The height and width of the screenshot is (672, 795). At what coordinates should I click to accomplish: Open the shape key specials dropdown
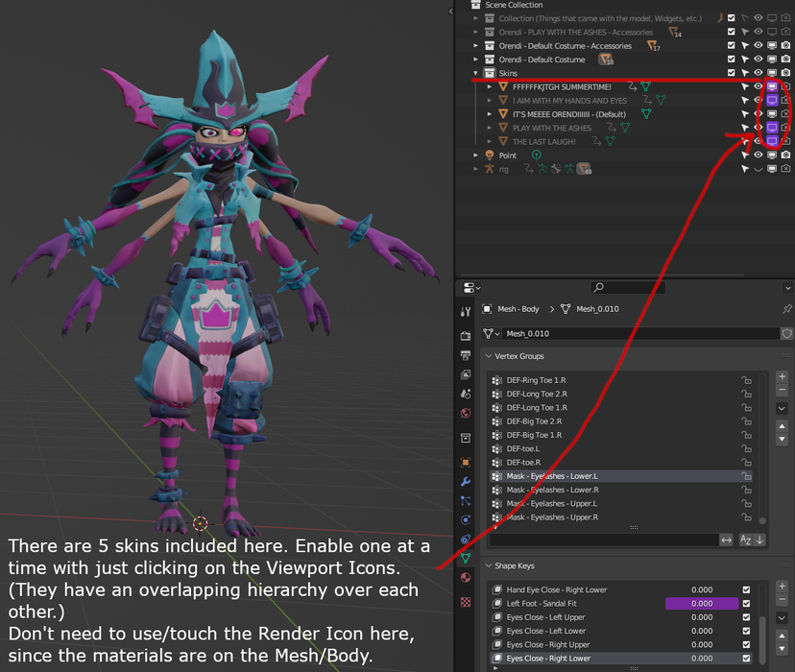coord(782,618)
